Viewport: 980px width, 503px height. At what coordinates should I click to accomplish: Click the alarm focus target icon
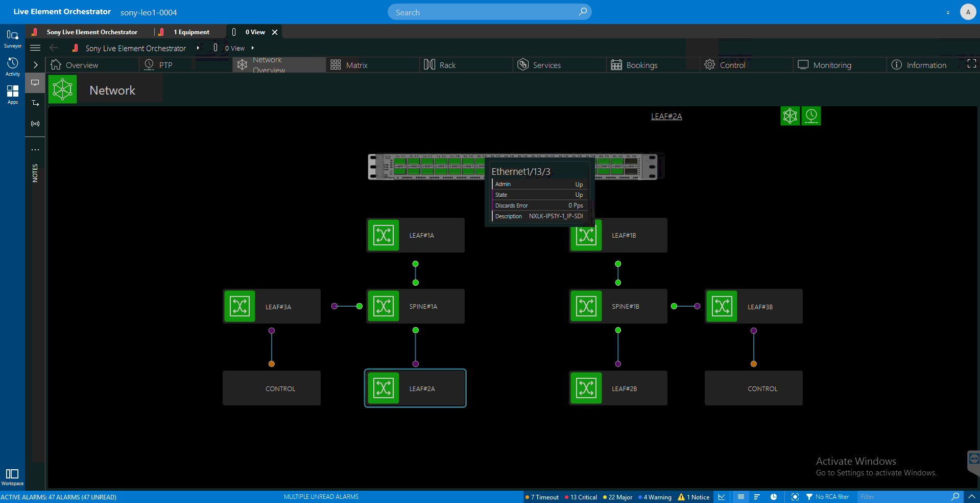[795, 497]
